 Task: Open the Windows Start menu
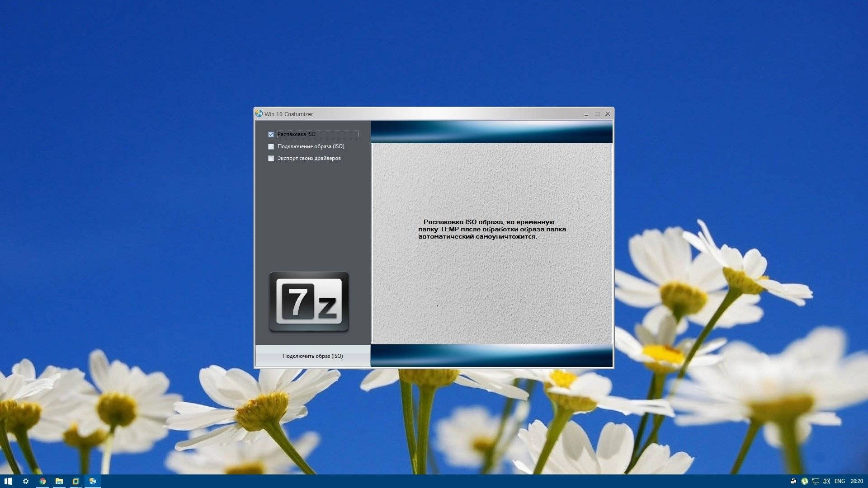[x=8, y=481]
